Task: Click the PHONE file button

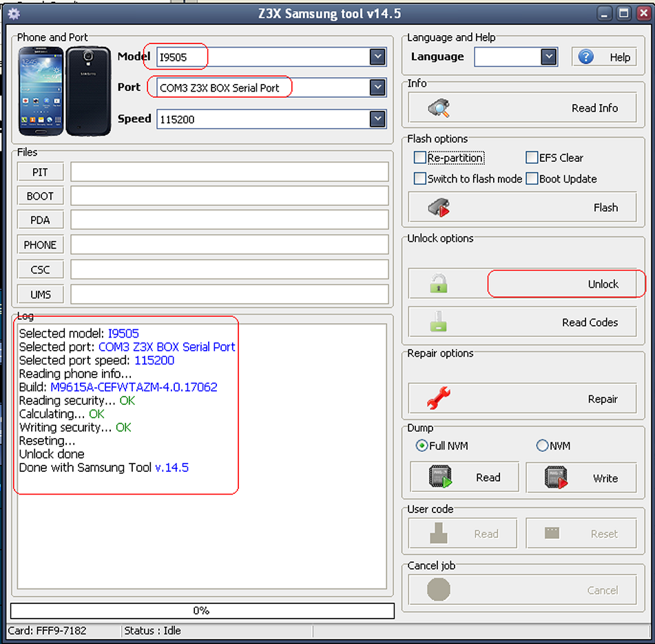Action: click(x=41, y=245)
